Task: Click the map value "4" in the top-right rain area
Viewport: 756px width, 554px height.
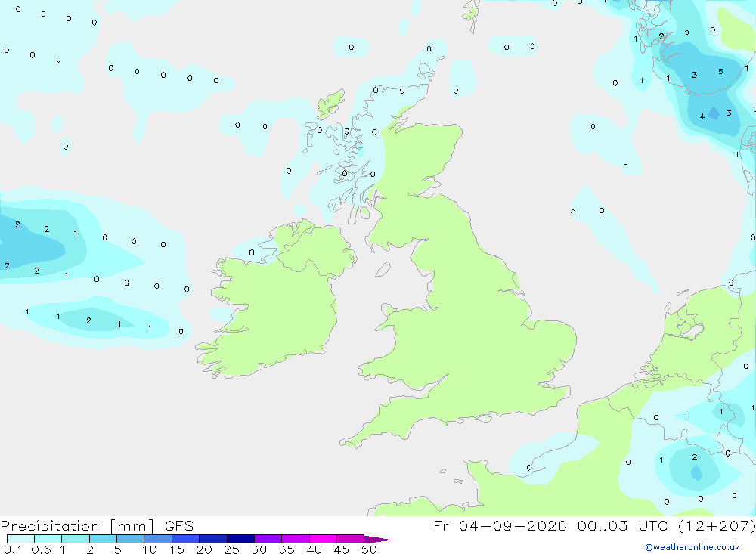Action: pyautogui.click(x=702, y=116)
